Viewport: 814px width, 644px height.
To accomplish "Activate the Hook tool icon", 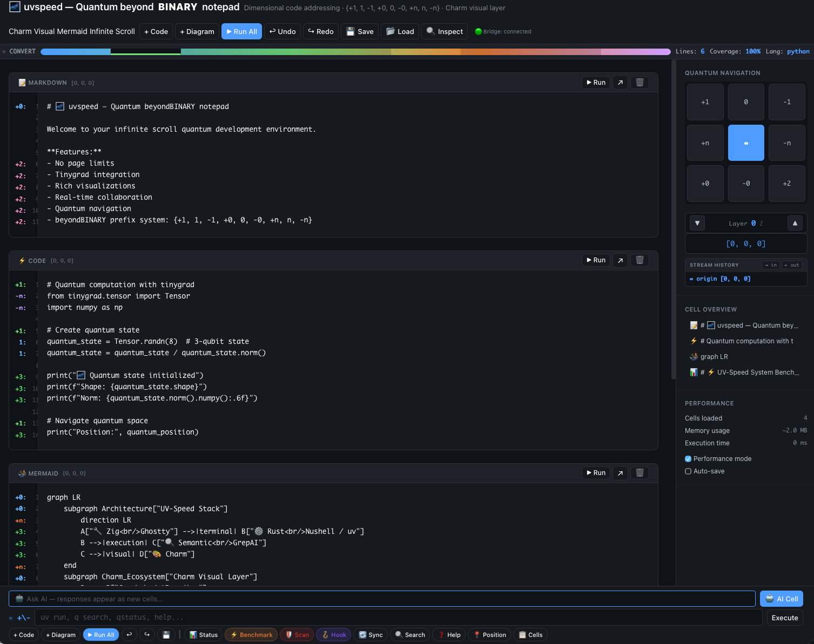I will click(x=325, y=635).
